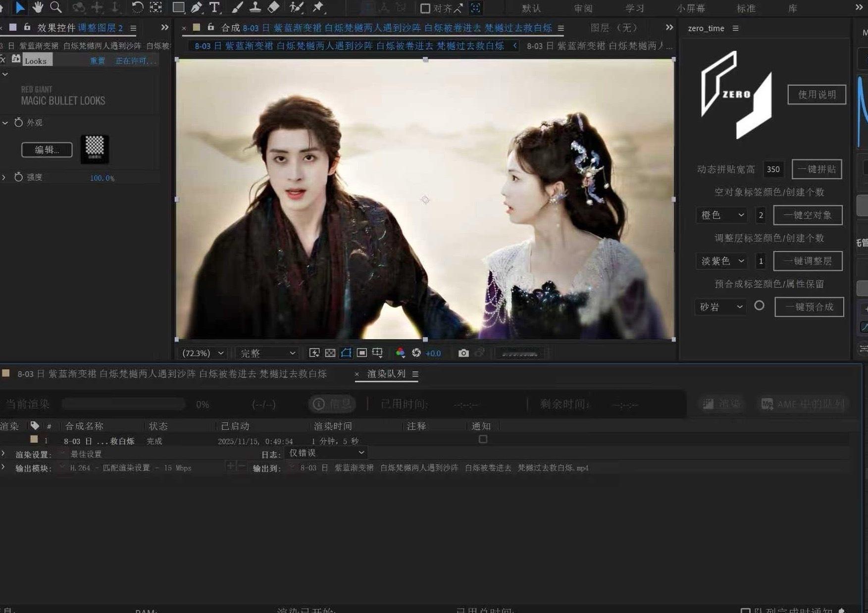Screen dimensions: 868x613
Task: Click the 一键调整层 button
Action: pyautogui.click(x=808, y=261)
